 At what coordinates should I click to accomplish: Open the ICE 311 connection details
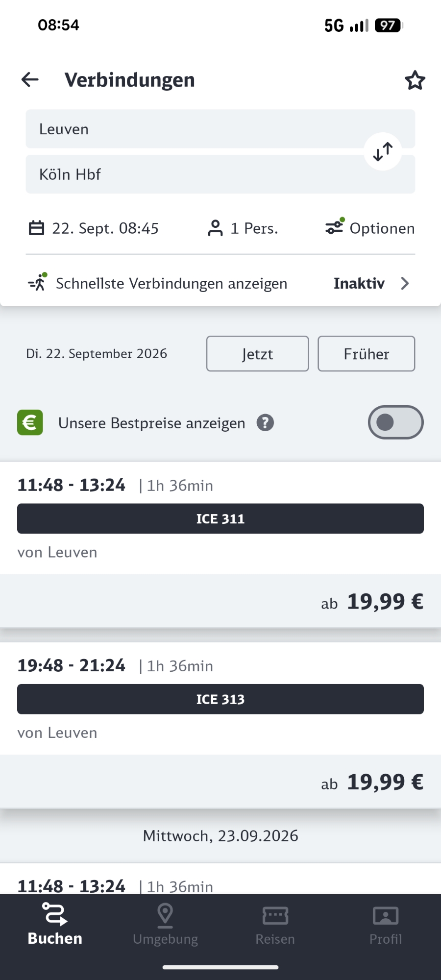point(220,518)
